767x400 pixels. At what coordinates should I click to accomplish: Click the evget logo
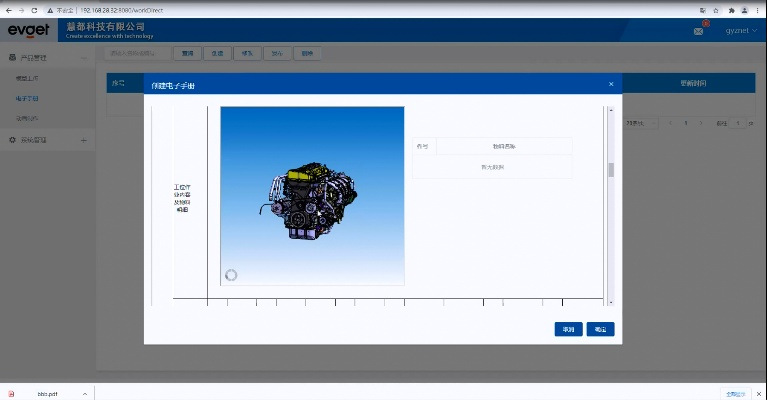tap(29, 29)
